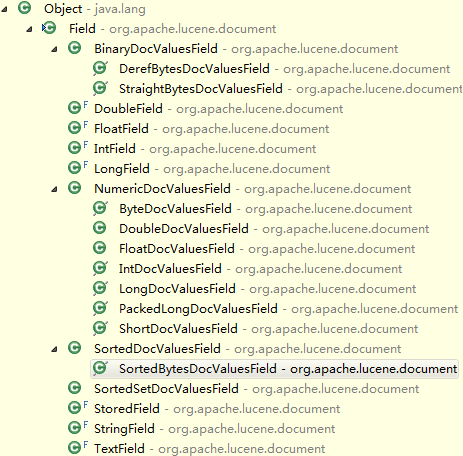Click the StoredField final class icon

[78, 408]
